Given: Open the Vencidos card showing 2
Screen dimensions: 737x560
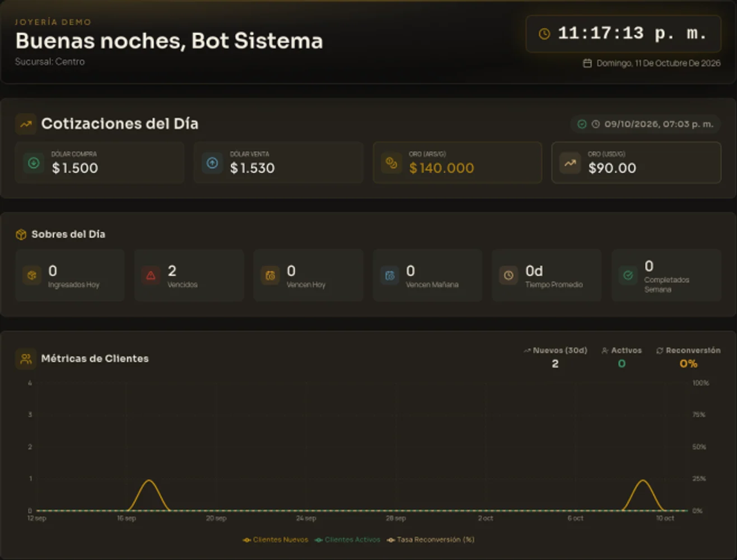Looking at the screenshot, I should [189, 276].
